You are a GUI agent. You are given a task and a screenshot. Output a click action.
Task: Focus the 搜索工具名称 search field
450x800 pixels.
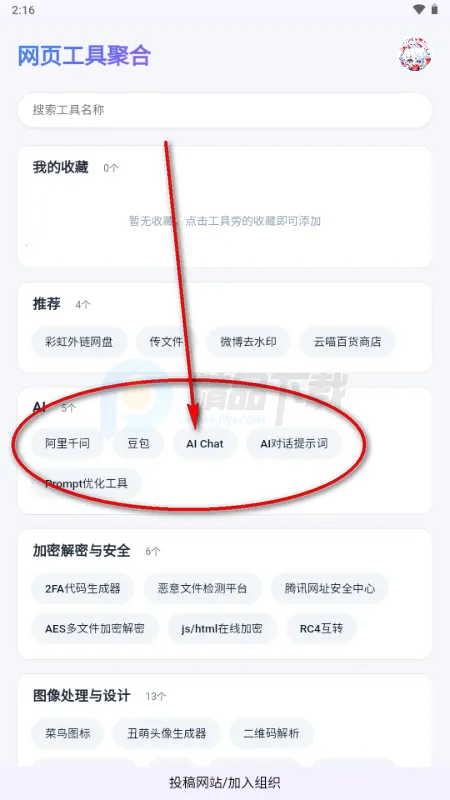(x=225, y=110)
